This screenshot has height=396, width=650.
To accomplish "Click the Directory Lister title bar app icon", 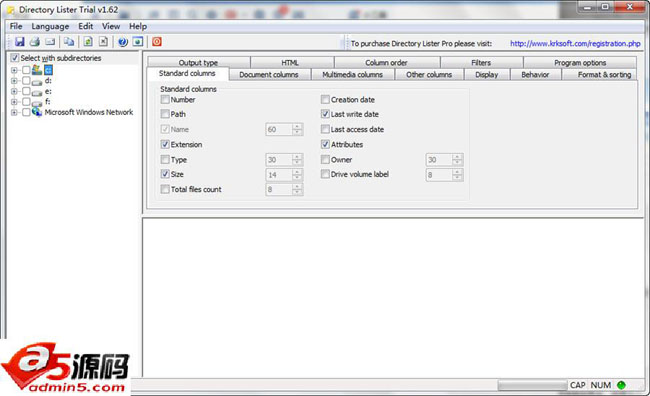I will (11, 10).
